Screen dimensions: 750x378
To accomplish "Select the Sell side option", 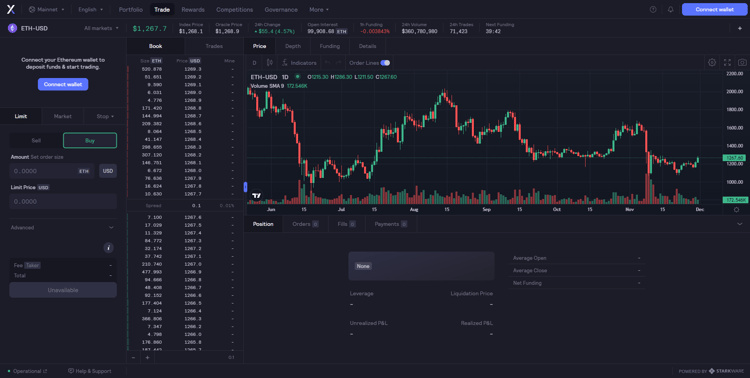I will pos(36,140).
